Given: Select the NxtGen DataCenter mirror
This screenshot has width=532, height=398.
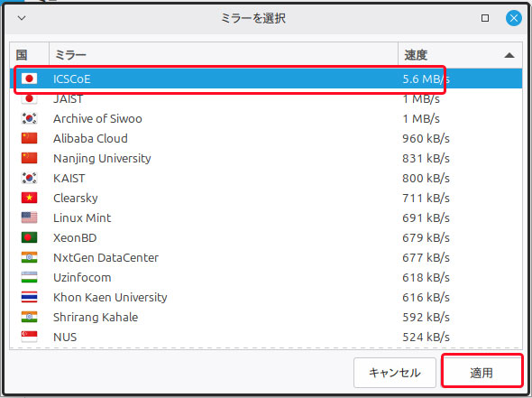Looking at the screenshot, I should pos(266,257).
